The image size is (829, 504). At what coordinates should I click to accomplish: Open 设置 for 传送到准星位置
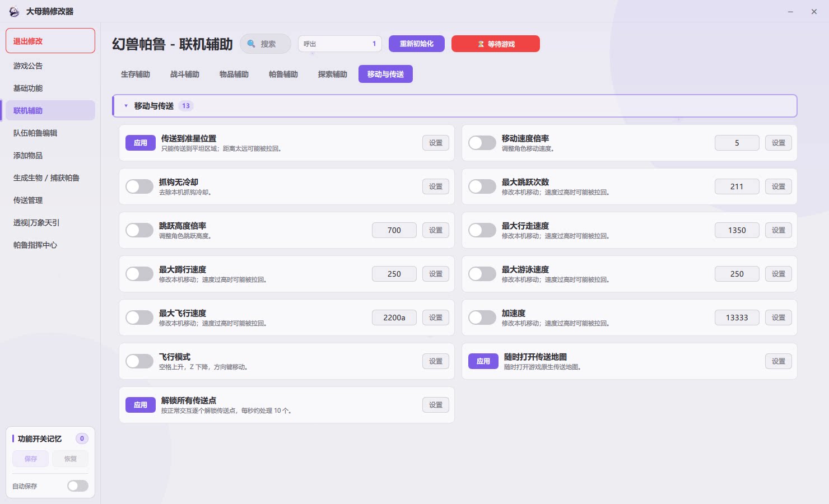[x=436, y=143]
